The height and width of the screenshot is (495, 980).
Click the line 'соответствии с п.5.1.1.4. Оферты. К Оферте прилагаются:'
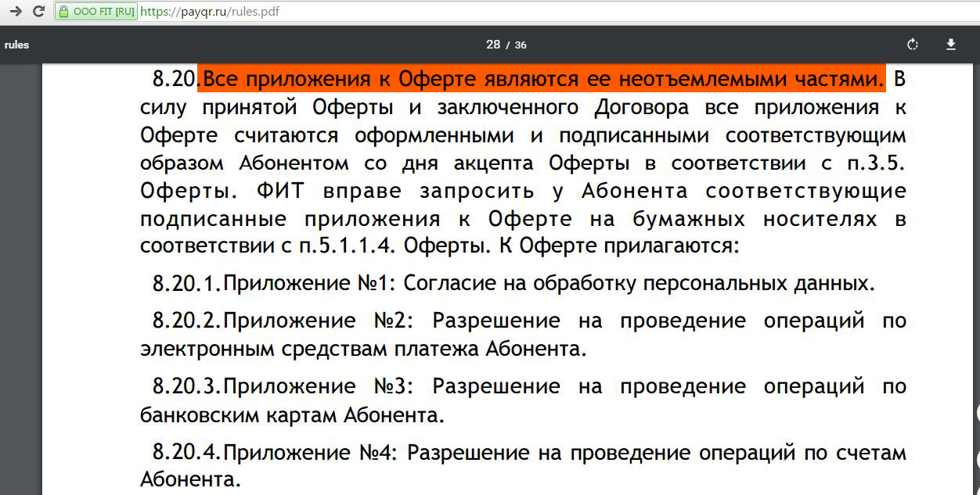click(440, 246)
